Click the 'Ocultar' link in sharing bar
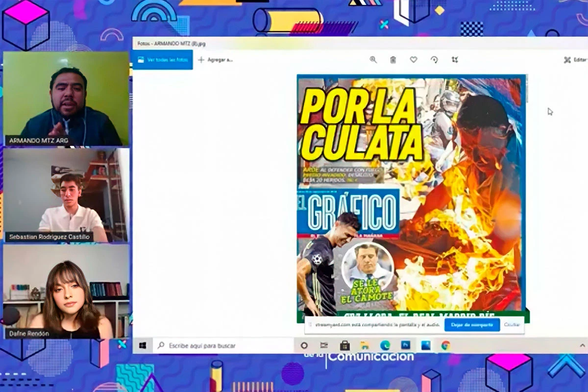Image resolution: width=588 pixels, height=392 pixels. (512, 324)
